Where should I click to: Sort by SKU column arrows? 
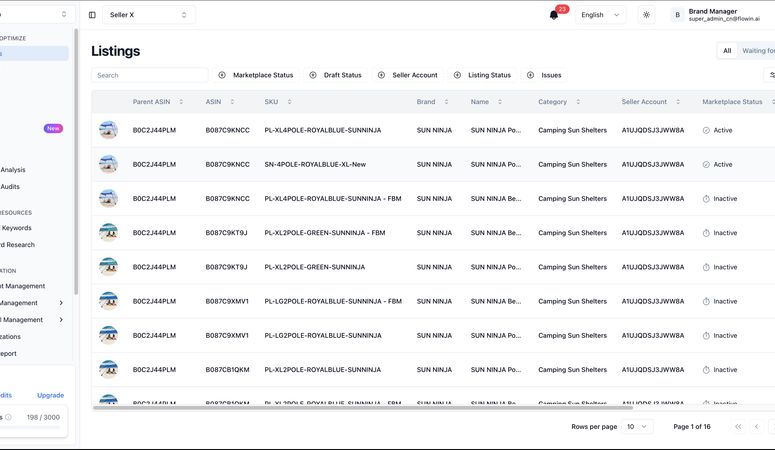click(x=289, y=102)
